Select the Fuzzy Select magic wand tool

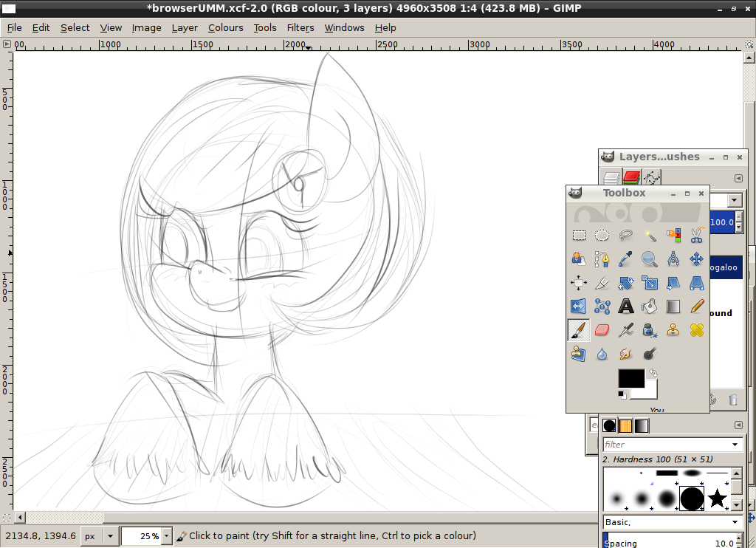point(650,236)
